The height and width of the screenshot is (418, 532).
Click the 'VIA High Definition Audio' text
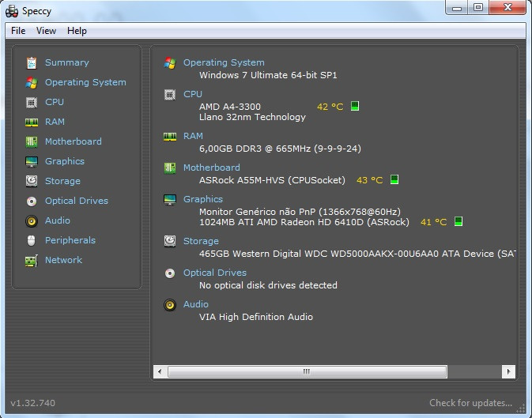256,317
